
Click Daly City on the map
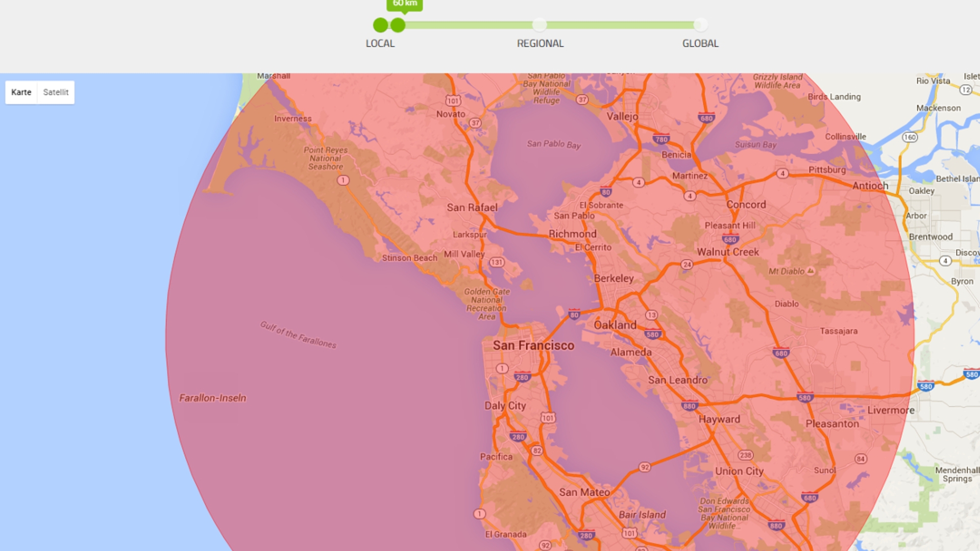(505, 406)
